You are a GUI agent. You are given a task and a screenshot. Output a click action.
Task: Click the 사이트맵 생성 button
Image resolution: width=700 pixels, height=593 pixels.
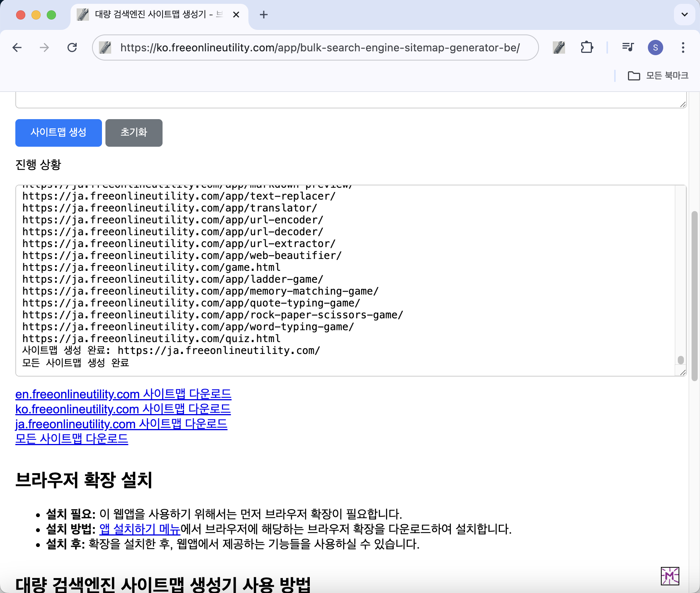[59, 133]
